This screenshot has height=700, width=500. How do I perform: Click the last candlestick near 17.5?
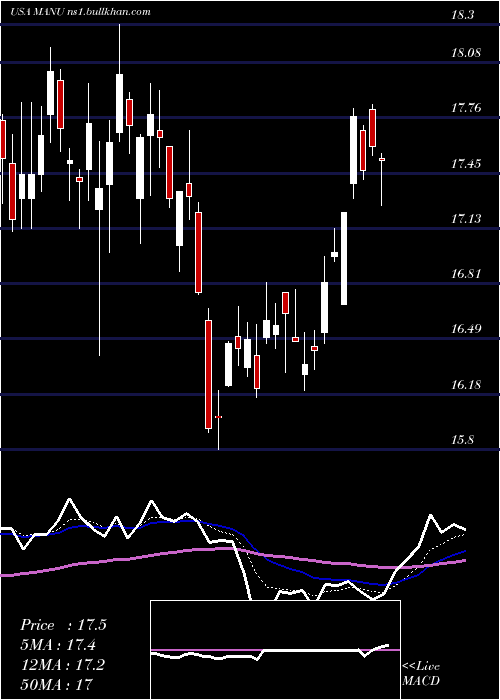coord(382,159)
